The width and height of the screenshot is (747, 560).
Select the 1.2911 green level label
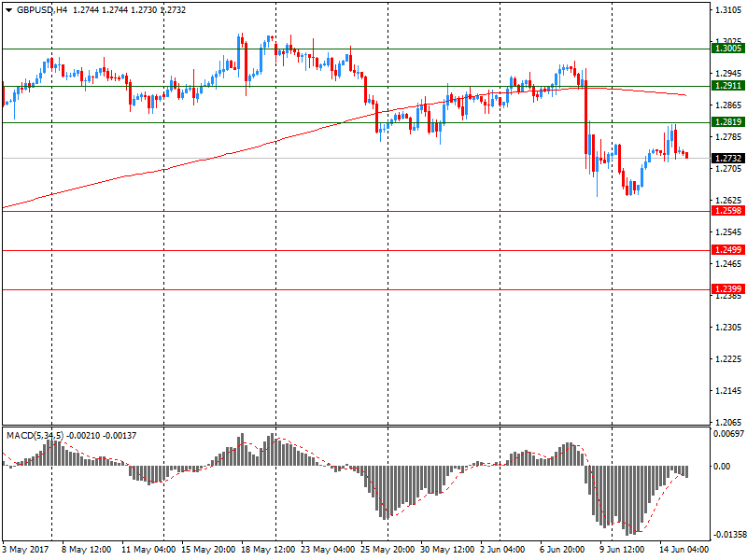(x=728, y=86)
